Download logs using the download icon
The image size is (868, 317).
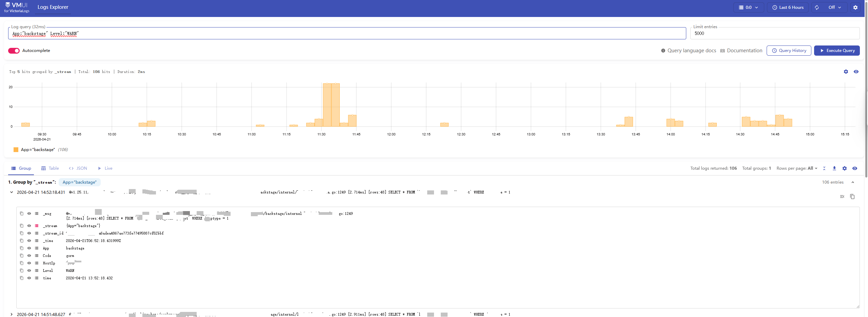click(x=834, y=168)
